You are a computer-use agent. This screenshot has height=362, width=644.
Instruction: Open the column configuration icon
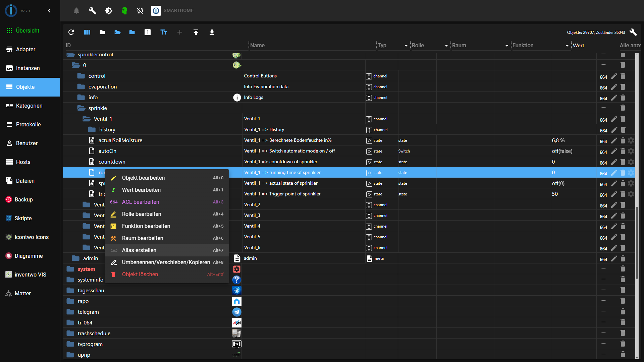87,32
